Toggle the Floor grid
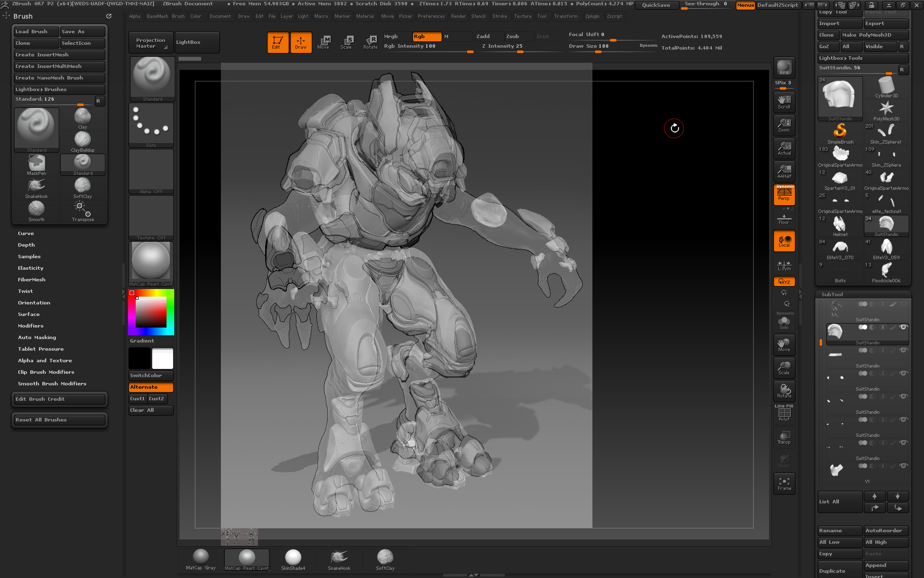 [784, 219]
